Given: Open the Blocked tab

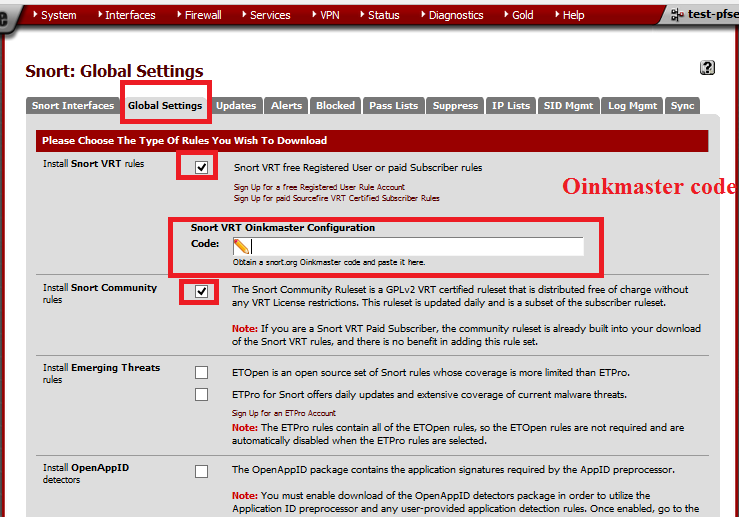Looking at the screenshot, I should click(x=335, y=106).
